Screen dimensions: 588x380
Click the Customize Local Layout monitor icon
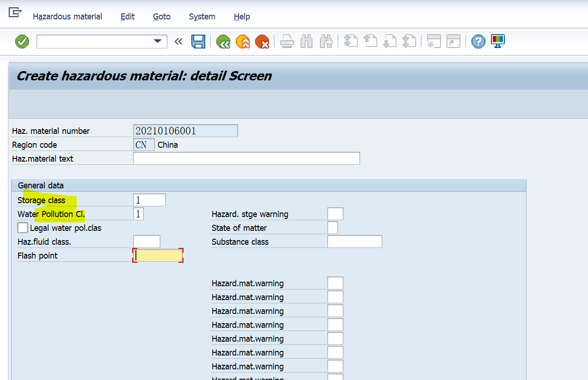[x=498, y=42]
